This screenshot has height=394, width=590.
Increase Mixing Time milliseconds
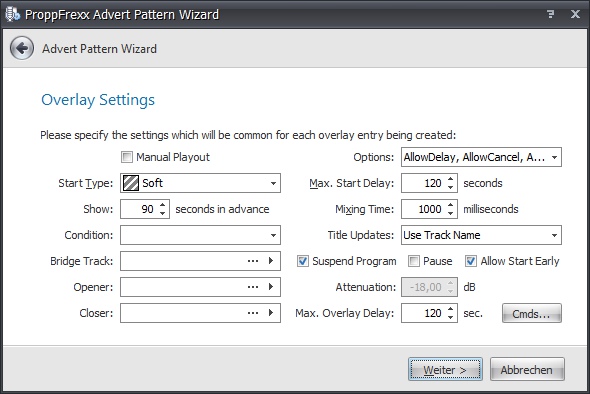450,205
